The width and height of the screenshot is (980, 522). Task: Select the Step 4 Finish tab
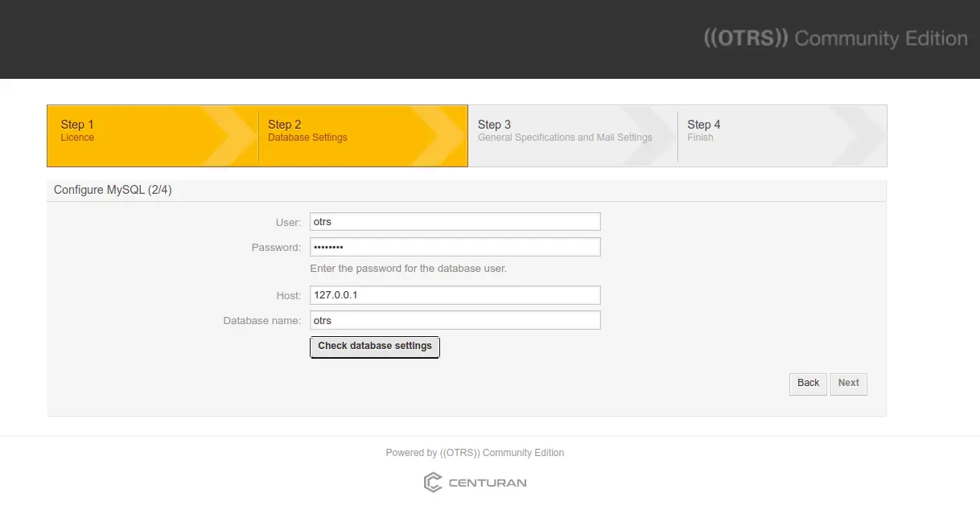pyautogui.click(x=782, y=135)
